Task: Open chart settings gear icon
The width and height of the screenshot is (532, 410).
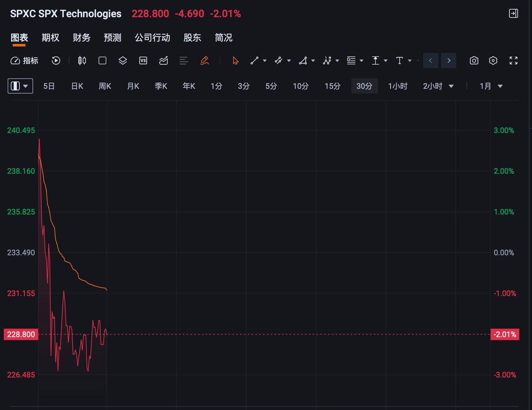Action: click(493, 61)
